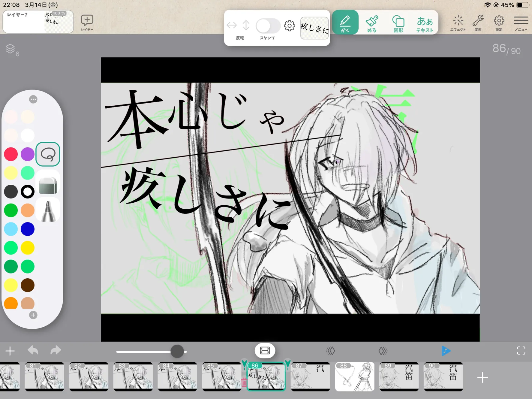
Task: Open the レイヤー7 layer thumbnail
Action: (x=38, y=22)
